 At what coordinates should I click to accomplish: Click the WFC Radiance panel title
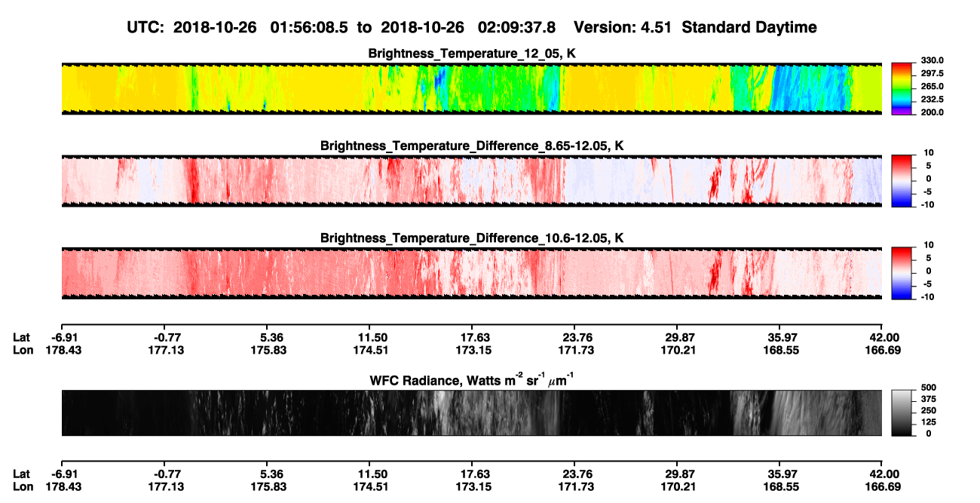(x=472, y=382)
